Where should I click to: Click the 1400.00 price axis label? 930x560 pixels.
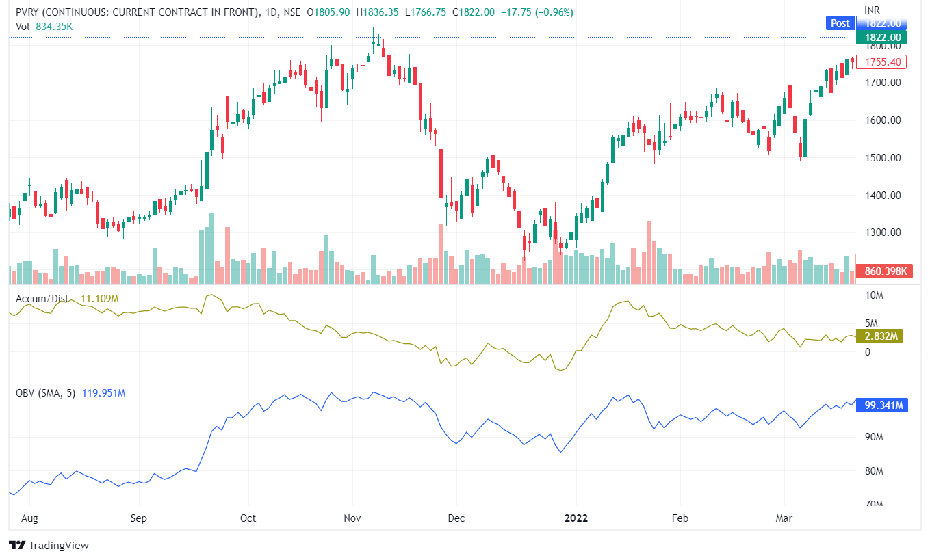[x=881, y=196]
